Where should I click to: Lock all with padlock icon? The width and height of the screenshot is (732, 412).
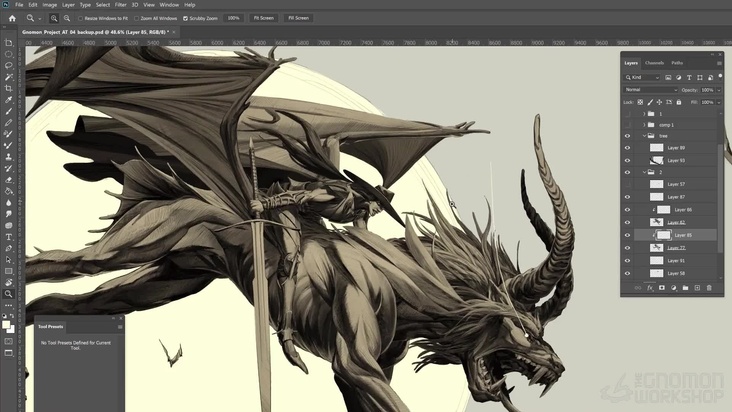pos(679,102)
